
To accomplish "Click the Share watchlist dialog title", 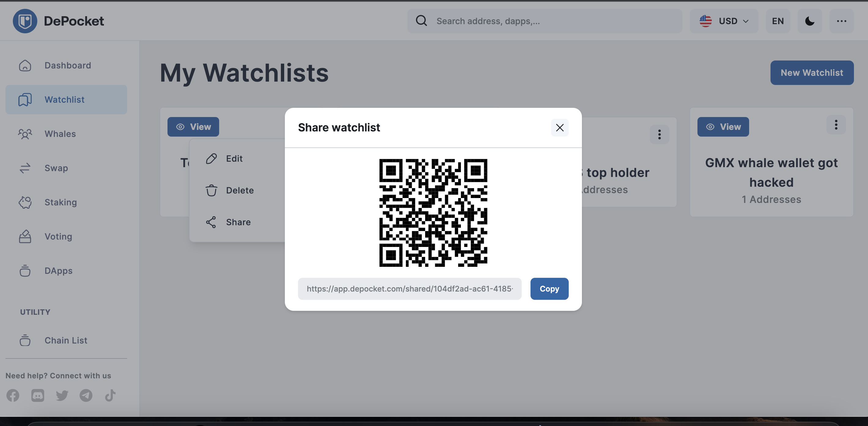I will point(339,127).
